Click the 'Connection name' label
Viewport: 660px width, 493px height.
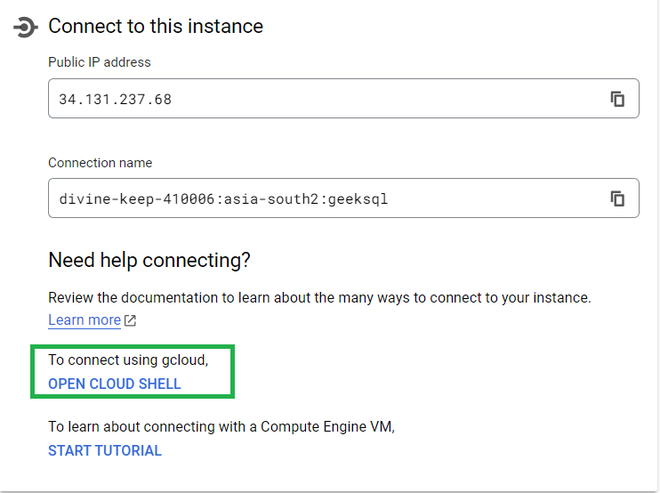click(100, 163)
